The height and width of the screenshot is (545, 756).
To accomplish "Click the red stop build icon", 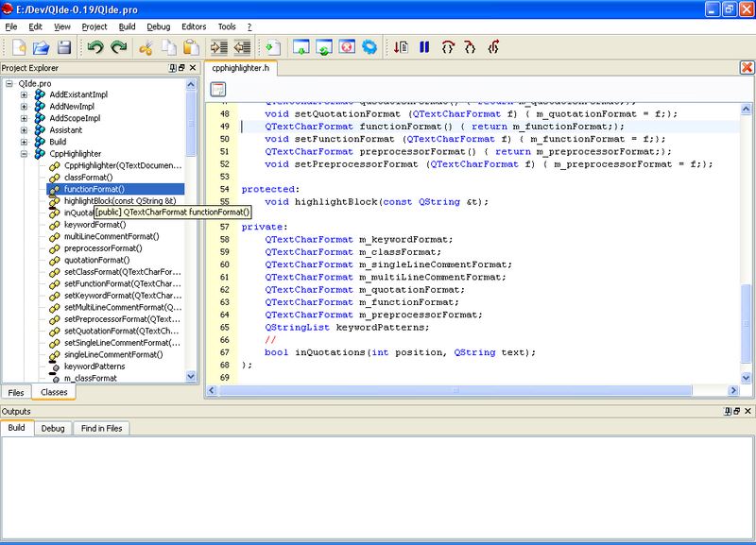I will pyautogui.click(x=347, y=47).
